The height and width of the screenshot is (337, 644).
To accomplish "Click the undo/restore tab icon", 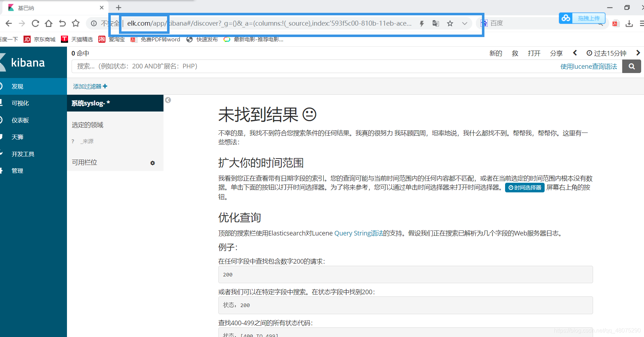I will pos(62,24).
